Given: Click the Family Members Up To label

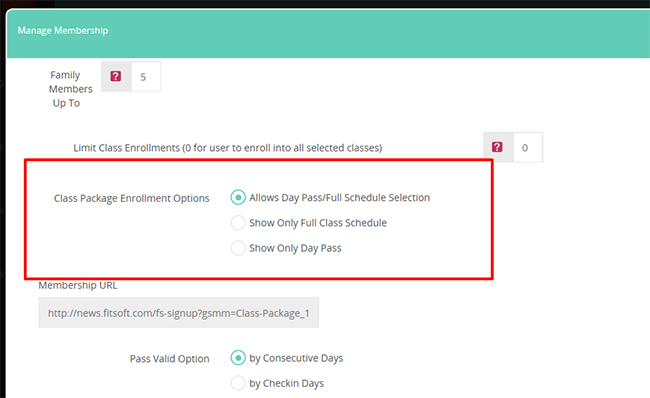Looking at the screenshot, I should point(70,89).
